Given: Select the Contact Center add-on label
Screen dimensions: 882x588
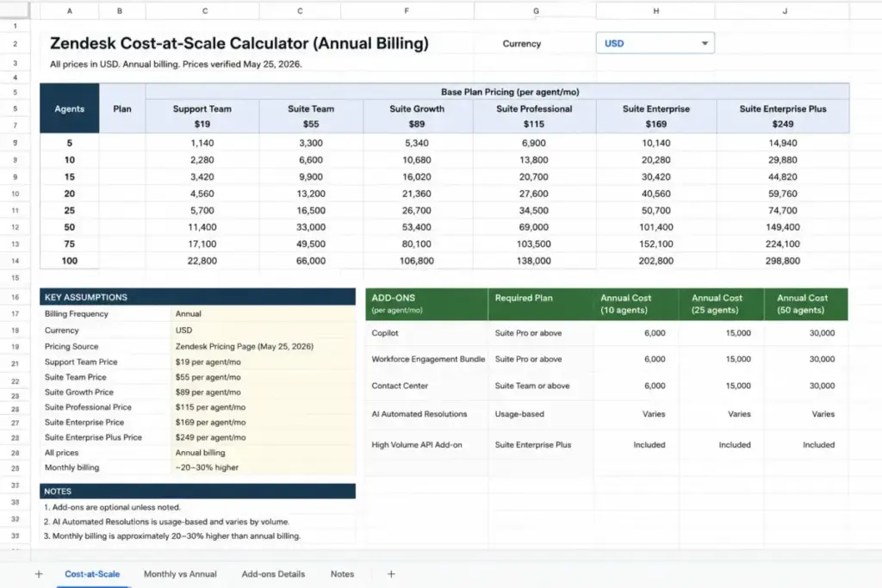Looking at the screenshot, I should point(400,386).
